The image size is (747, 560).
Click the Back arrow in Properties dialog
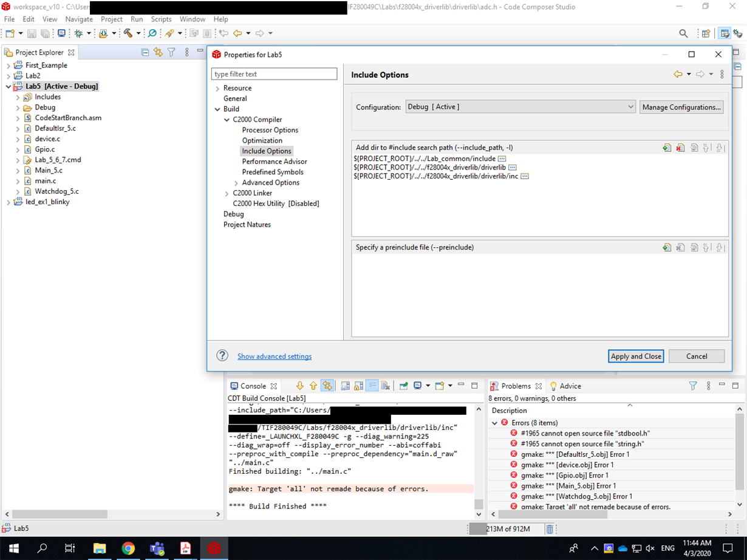[x=678, y=74]
